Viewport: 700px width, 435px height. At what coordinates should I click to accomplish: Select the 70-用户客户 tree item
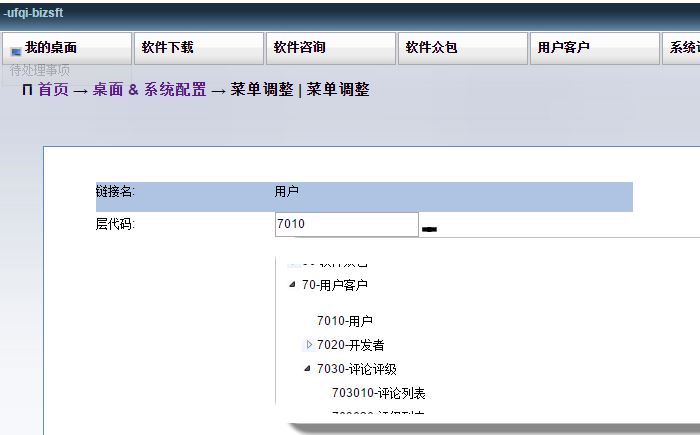(335, 285)
